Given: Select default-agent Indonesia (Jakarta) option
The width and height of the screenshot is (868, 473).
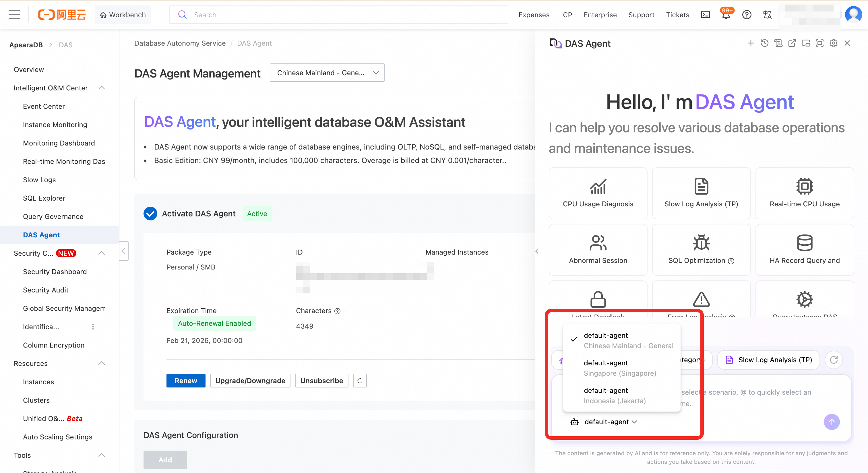Looking at the screenshot, I should pyautogui.click(x=615, y=396).
